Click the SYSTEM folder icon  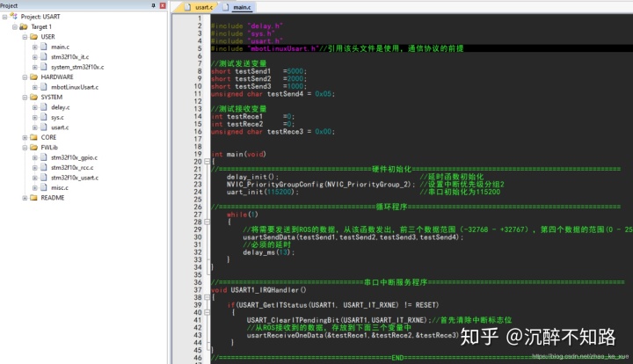click(x=34, y=98)
